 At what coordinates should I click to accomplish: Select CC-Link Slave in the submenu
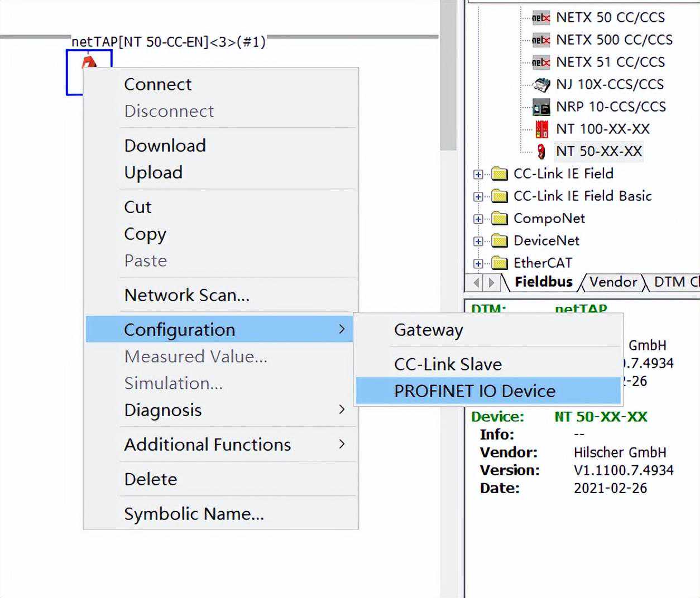448,364
